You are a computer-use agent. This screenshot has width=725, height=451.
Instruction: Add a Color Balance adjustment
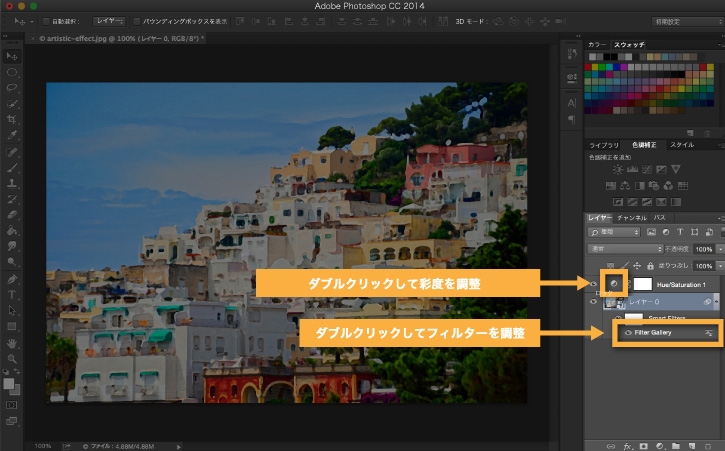coord(625,185)
